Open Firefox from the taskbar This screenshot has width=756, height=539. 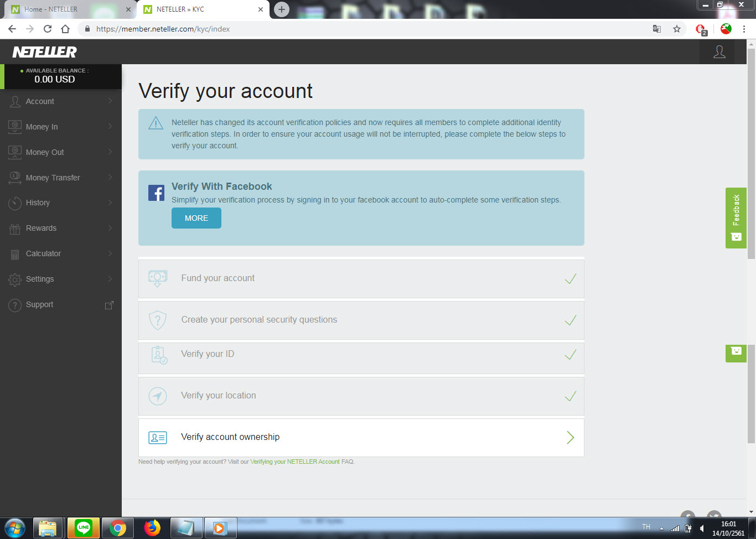click(152, 528)
